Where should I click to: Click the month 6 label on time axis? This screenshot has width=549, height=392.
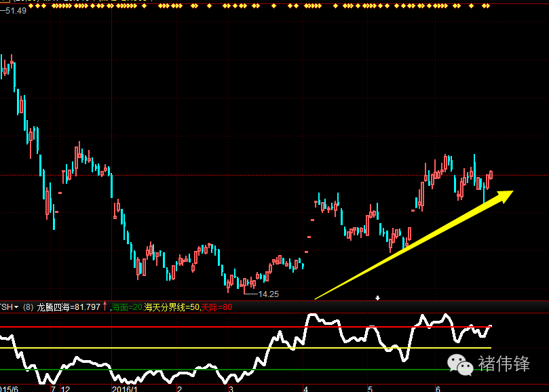[438, 389]
